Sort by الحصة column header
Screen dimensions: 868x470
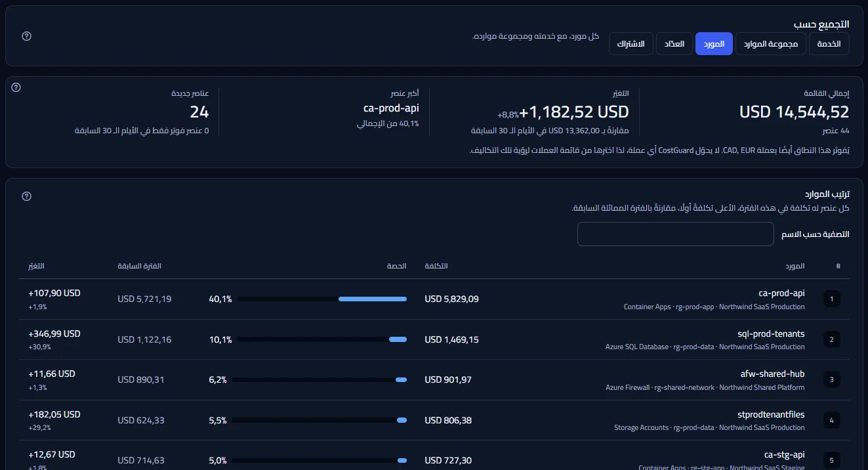click(398, 266)
